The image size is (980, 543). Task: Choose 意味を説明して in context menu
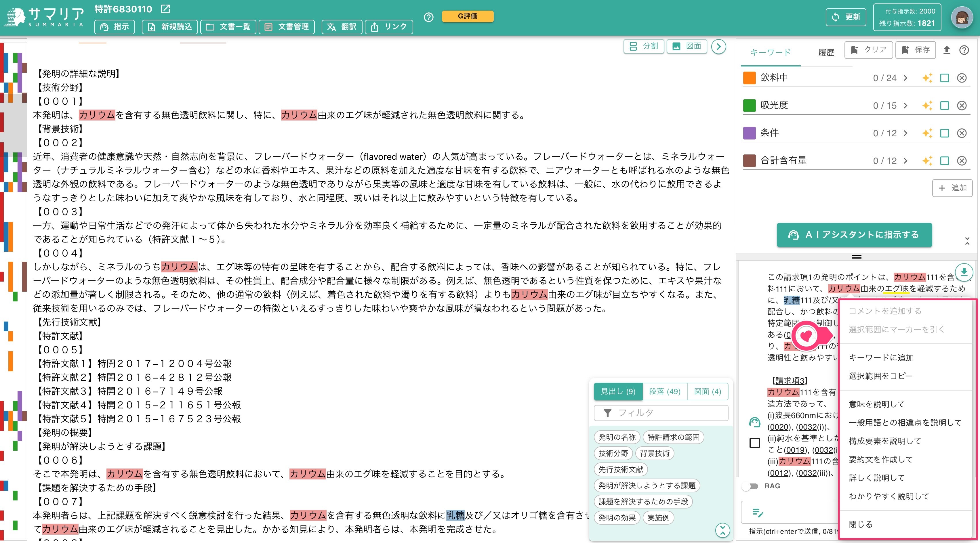point(876,404)
